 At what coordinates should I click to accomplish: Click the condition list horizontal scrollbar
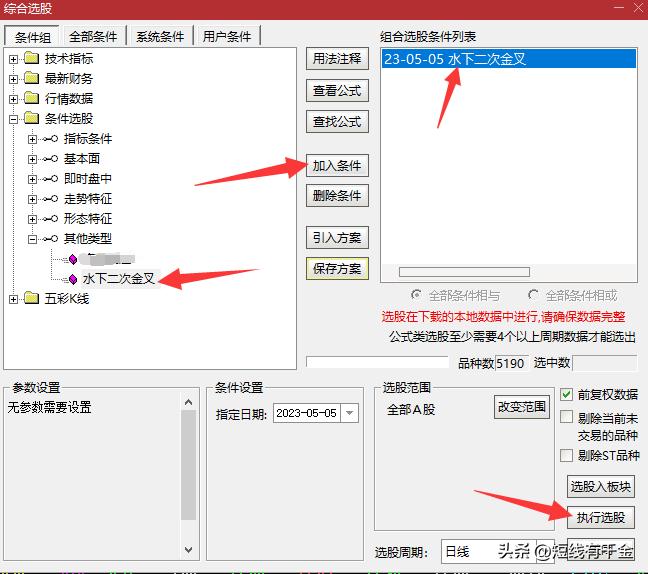click(x=464, y=272)
